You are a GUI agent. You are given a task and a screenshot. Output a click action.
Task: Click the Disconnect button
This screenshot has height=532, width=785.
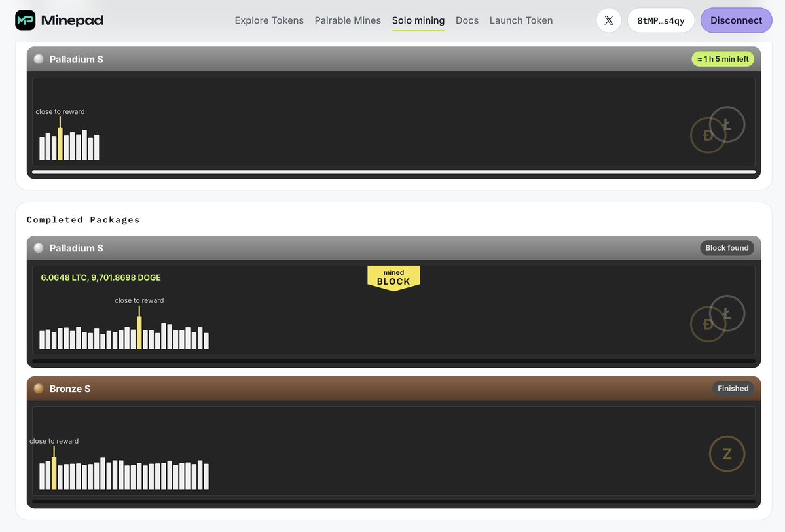(x=736, y=20)
